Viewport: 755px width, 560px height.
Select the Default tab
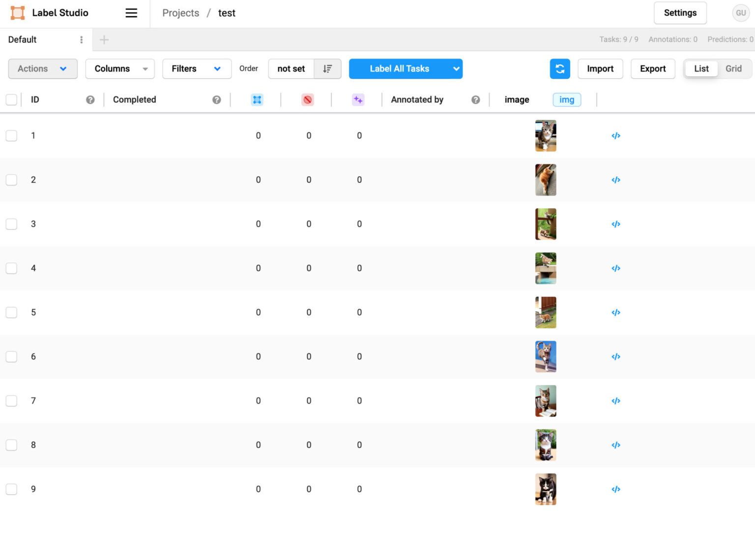(23, 40)
